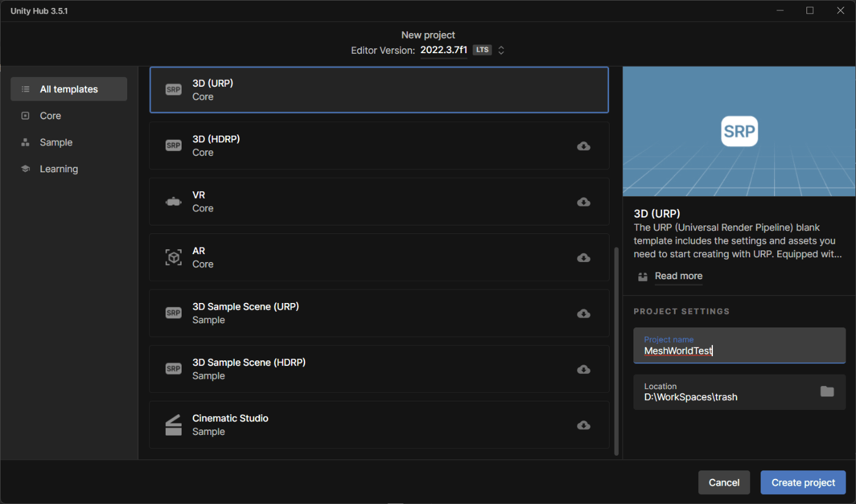Download the 3D Sample Scene (HDRP) template
The image size is (856, 504).
pyautogui.click(x=584, y=370)
